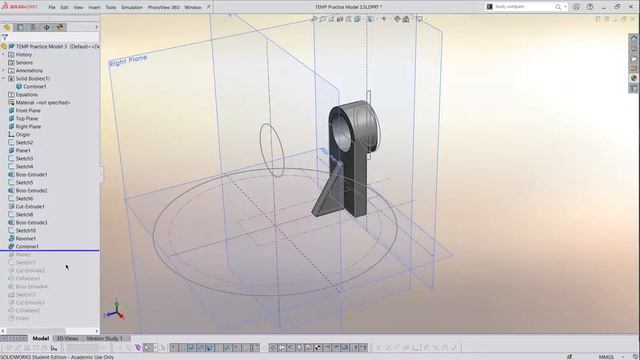This screenshot has height=360, width=640.
Task: Click the tree filter funnel icon
Action: [x=5, y=37]
